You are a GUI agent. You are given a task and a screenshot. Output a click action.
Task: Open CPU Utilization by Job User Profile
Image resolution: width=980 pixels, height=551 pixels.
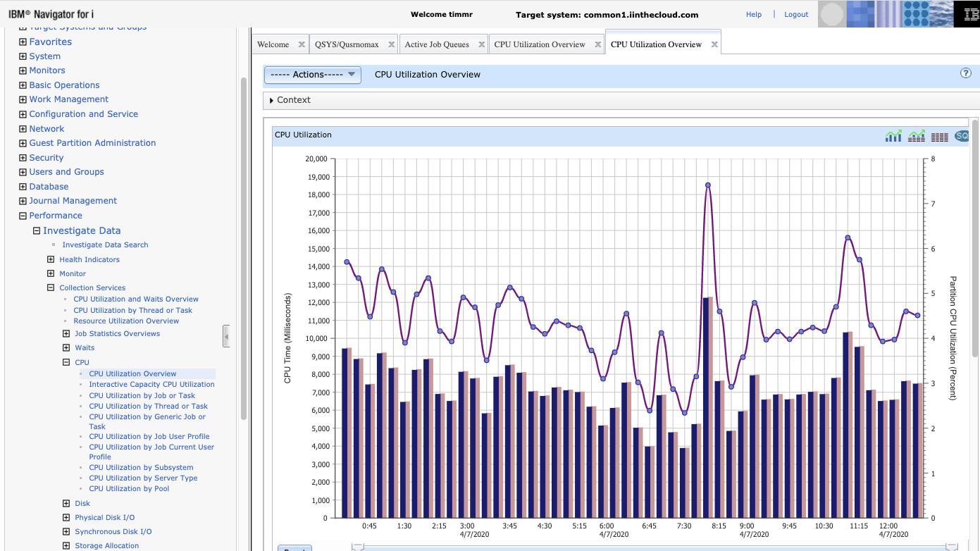tap(149, 436)
